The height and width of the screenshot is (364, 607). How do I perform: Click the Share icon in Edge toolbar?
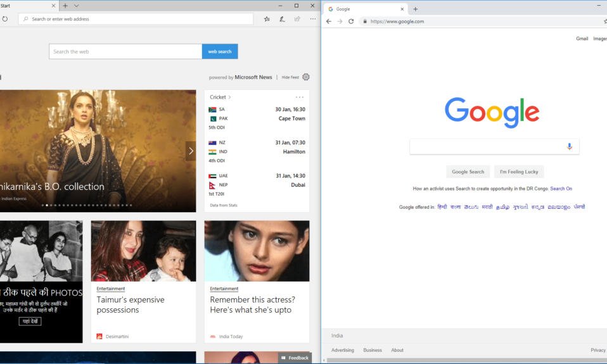pyautogui.click(x=297, y=19)
